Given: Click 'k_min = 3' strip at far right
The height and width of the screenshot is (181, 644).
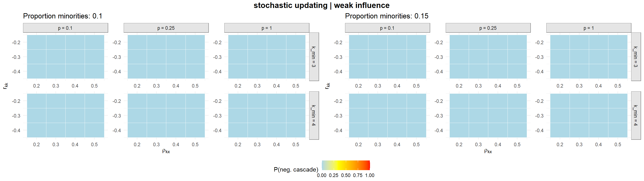Looking at the screenshot, I should [636, 57].
